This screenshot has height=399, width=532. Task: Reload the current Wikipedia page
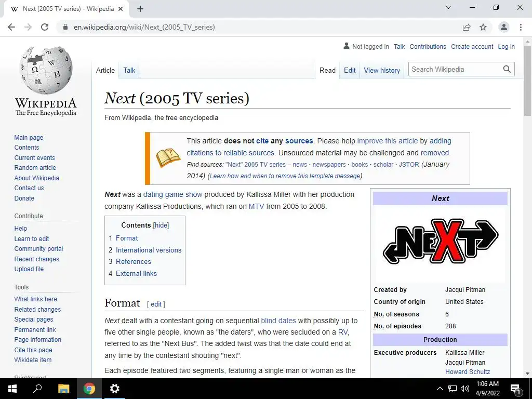[45, 27]
